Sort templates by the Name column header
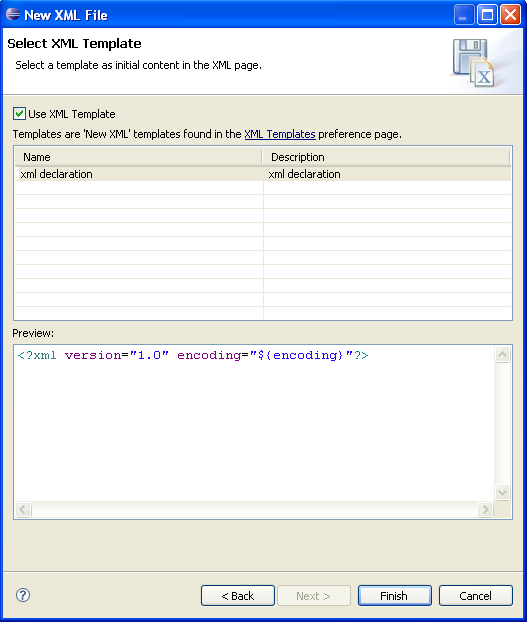527x622 pixels. [x=138, y=157]
